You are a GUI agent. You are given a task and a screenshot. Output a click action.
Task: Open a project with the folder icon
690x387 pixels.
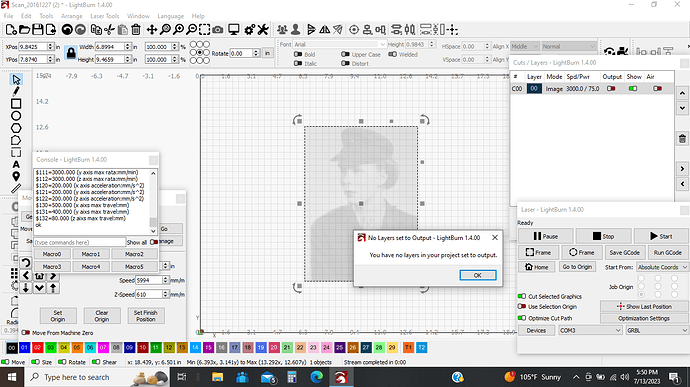pyautogui.click(x=25, y=30)
